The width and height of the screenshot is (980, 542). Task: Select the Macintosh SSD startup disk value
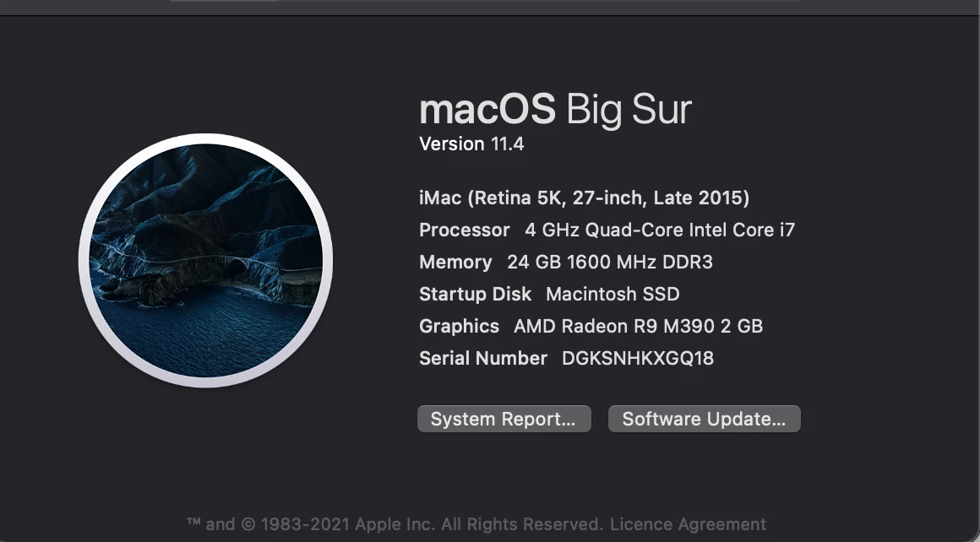(612, 294)
